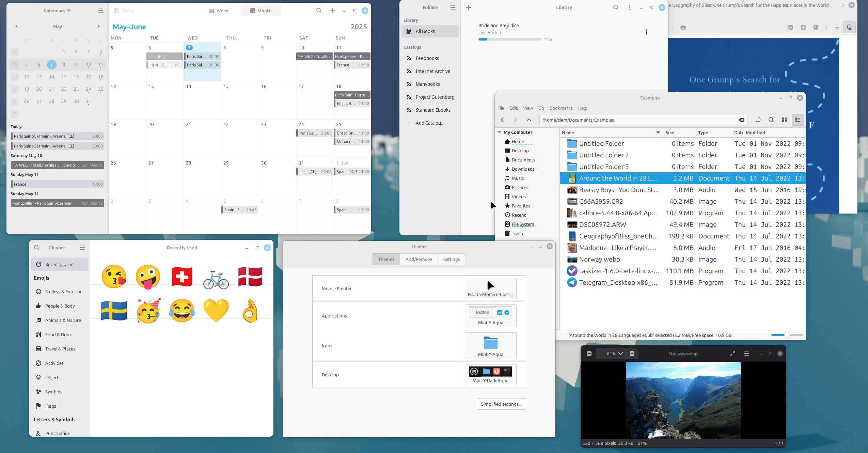
Task: Adjust the file manager zoom slider
Action: (787, 335)
